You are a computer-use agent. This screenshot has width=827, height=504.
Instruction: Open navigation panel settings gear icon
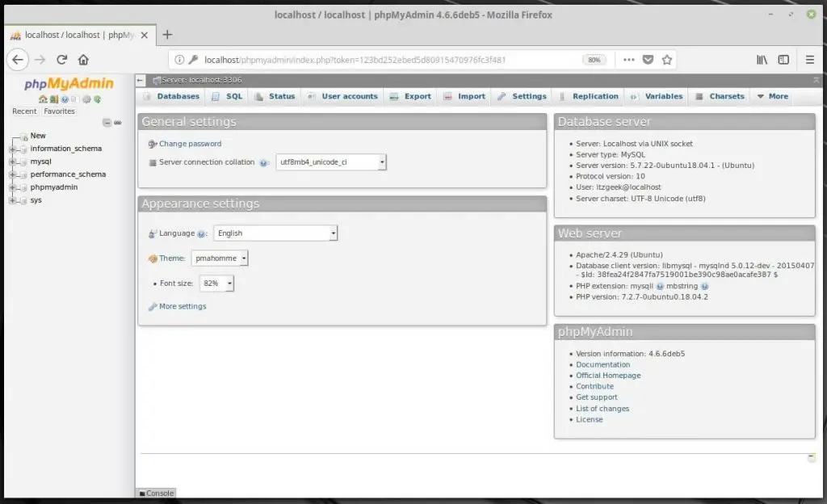tap(86, 99)
